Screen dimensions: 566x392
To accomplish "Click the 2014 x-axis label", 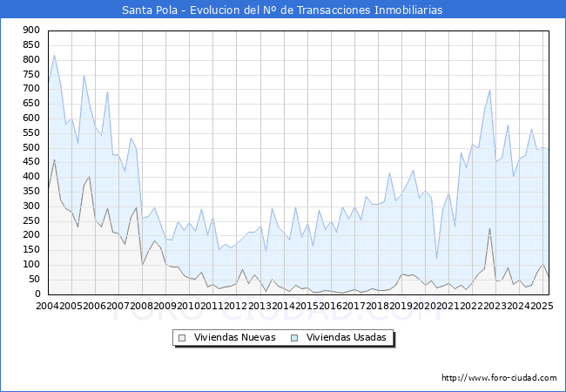I will [284, 306].
